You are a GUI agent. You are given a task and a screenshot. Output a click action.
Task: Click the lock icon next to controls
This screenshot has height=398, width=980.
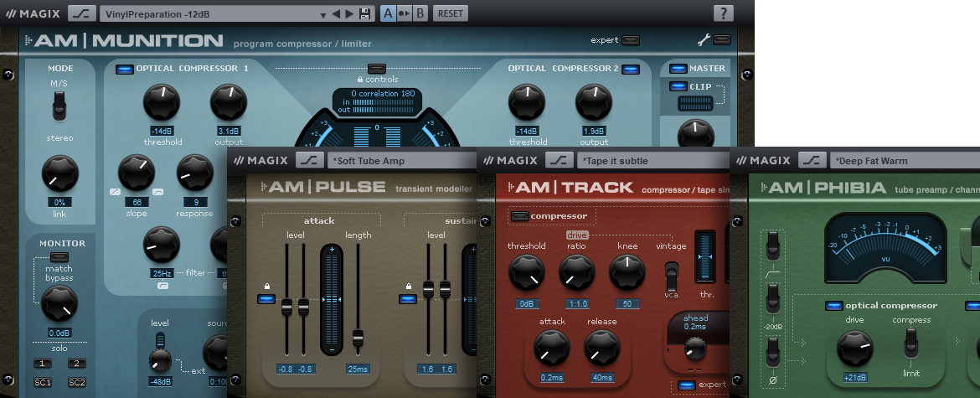360,80
